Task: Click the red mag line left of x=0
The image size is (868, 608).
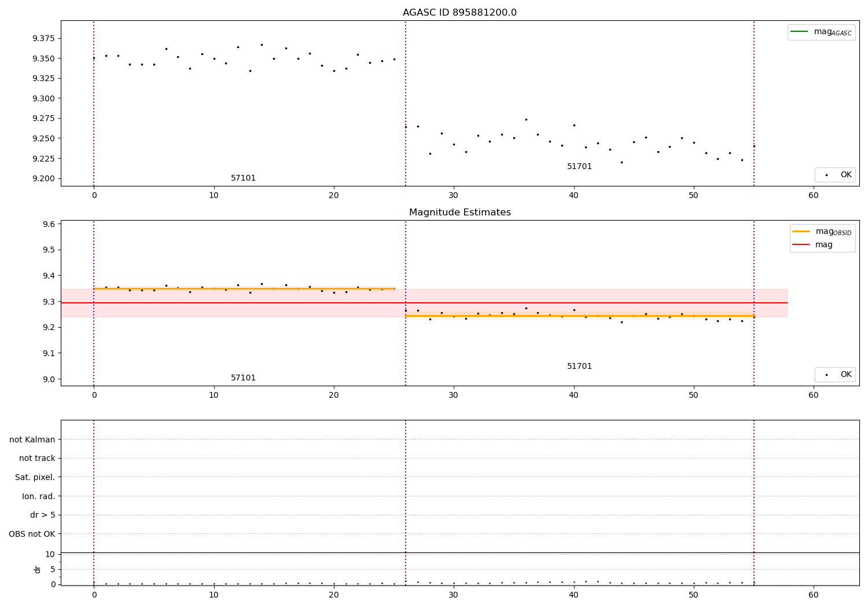Action: coord(77,303)
